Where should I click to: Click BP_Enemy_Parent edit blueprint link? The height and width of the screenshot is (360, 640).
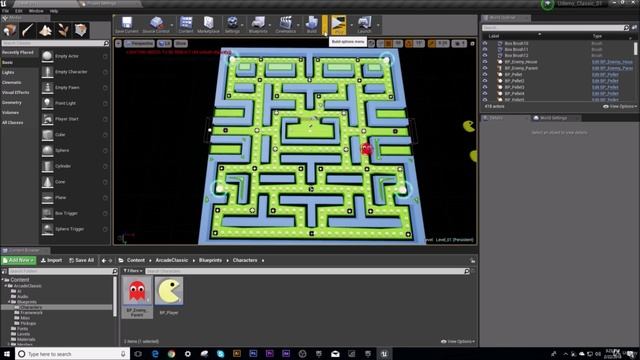pos(612,68)
